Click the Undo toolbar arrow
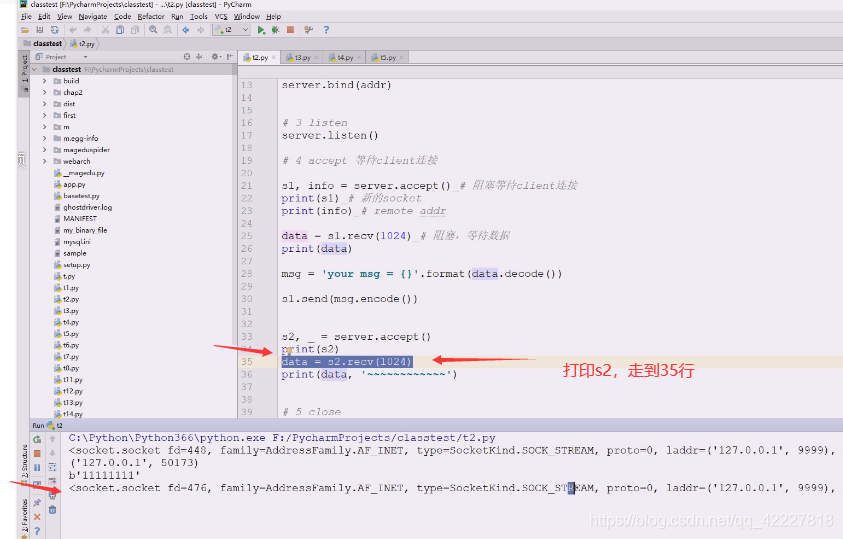 point(73,30)
